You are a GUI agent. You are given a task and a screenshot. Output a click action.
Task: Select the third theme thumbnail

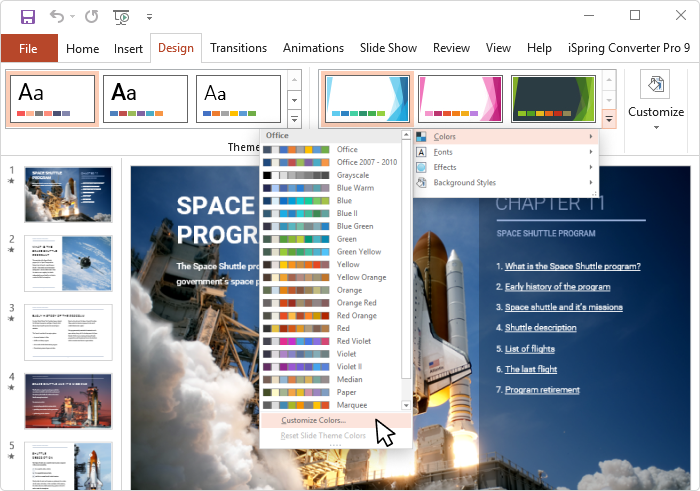pyautogui.click(x=238, y=99)
